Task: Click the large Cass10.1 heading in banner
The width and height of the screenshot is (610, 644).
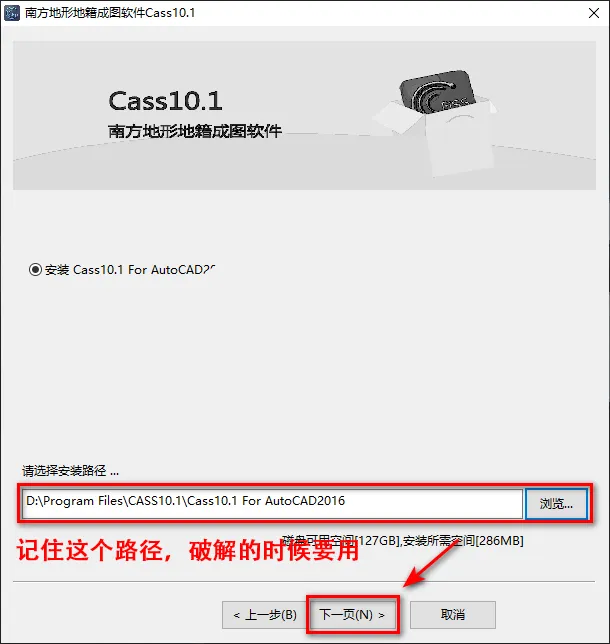Action: click(x=165, y=101)
